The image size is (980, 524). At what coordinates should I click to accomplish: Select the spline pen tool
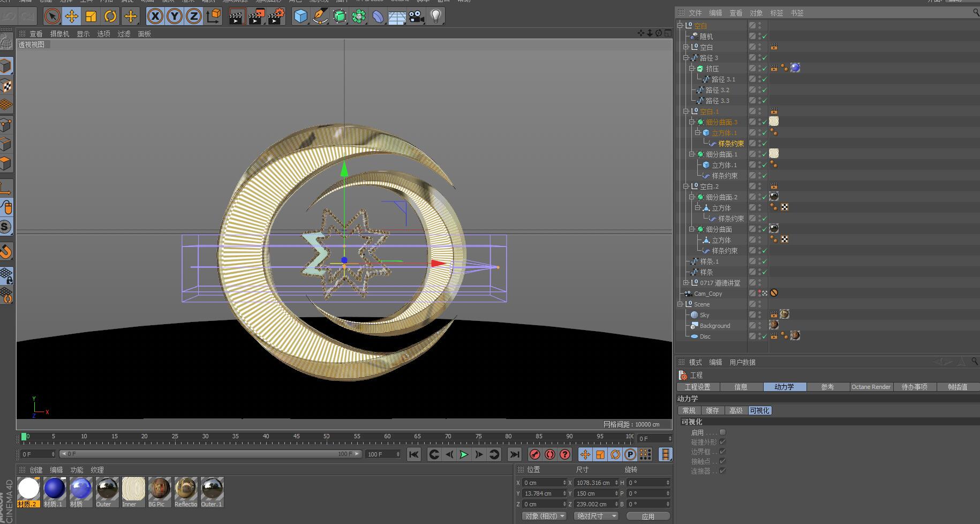(x=320, y=17)
